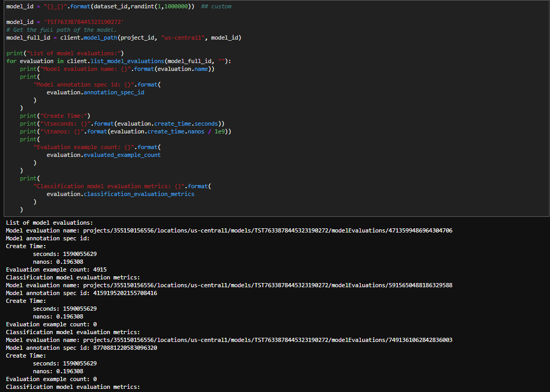550x392 pixels.
Task: Click the "Evaluation example count: {}" string in code
Action: click(x=83, y=147)
